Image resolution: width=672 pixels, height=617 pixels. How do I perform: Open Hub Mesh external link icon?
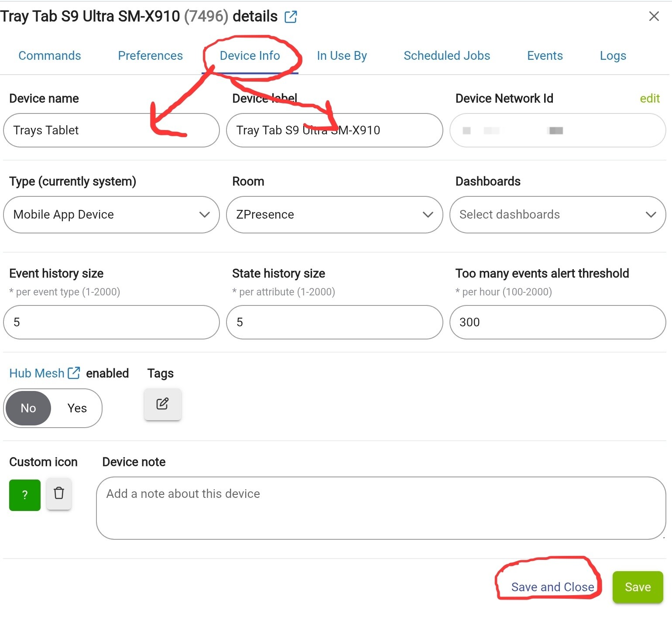74,373
